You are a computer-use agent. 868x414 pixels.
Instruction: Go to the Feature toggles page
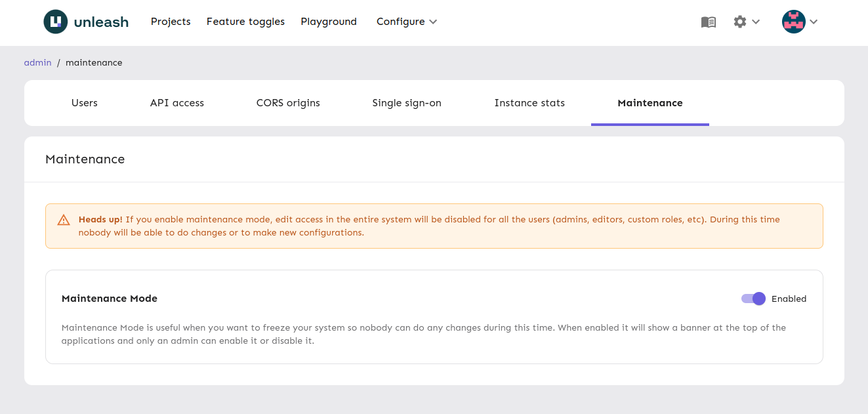click(245, 22)
